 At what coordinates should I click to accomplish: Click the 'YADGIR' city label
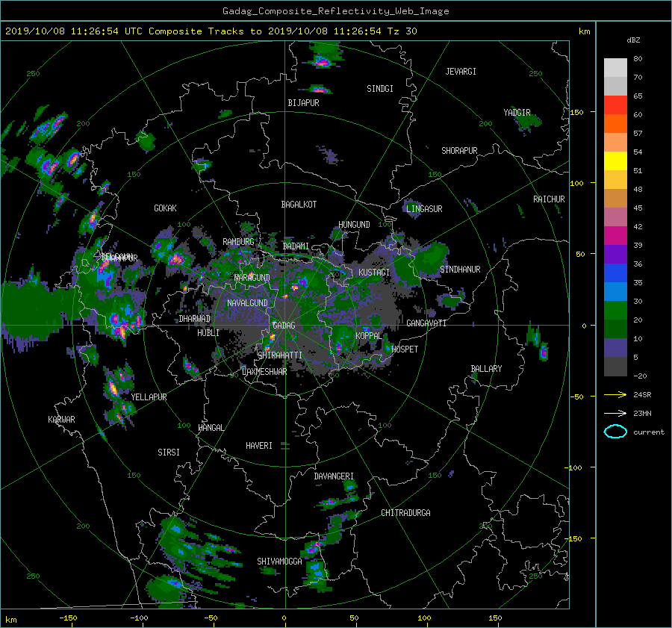point(517,113)
